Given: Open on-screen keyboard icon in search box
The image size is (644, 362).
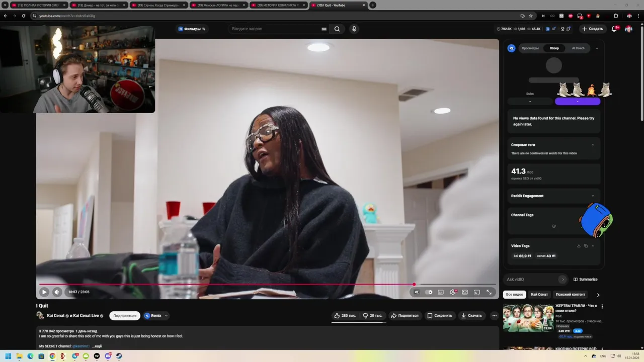Looking at the screenshot, I should pos(324,29).
